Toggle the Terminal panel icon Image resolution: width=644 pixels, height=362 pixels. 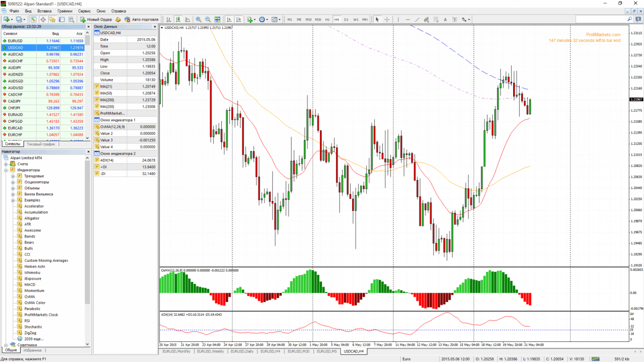62,19
